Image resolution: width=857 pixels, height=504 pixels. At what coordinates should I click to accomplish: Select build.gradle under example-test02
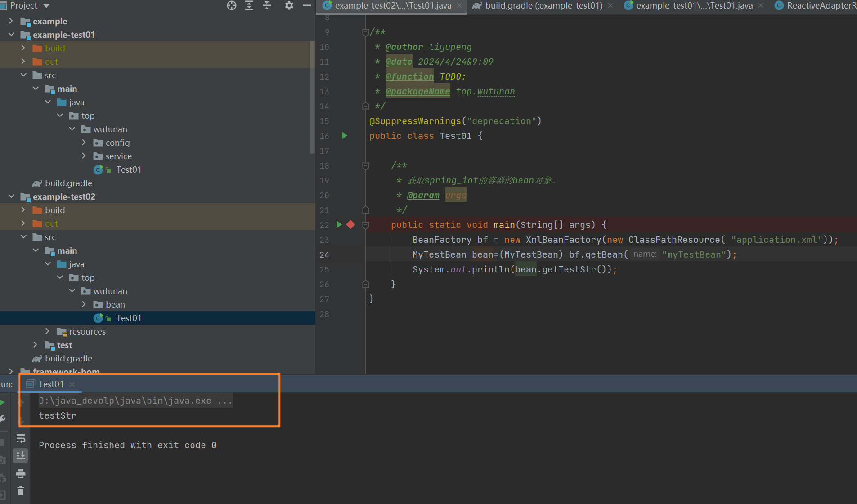click(x=68, y=358)
